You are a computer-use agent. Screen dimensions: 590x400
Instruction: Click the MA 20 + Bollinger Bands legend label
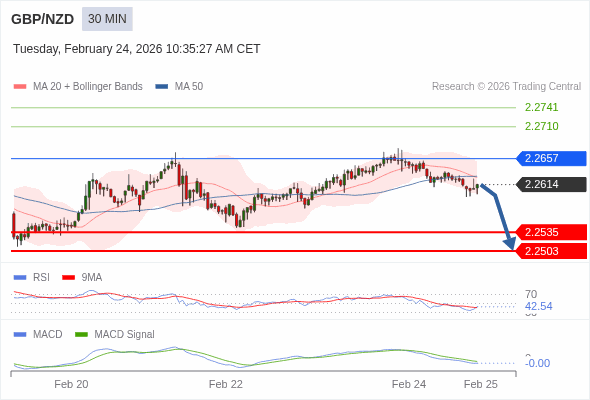88,87
